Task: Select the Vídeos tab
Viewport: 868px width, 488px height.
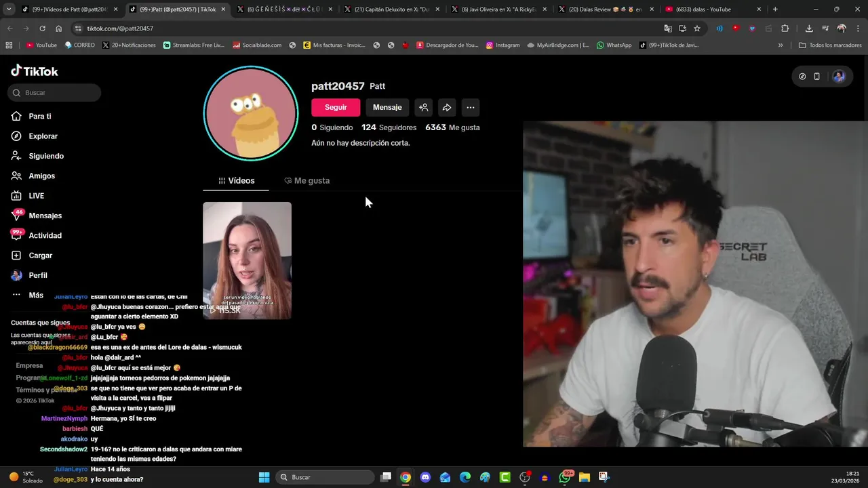Action: [x=236, y=181]
